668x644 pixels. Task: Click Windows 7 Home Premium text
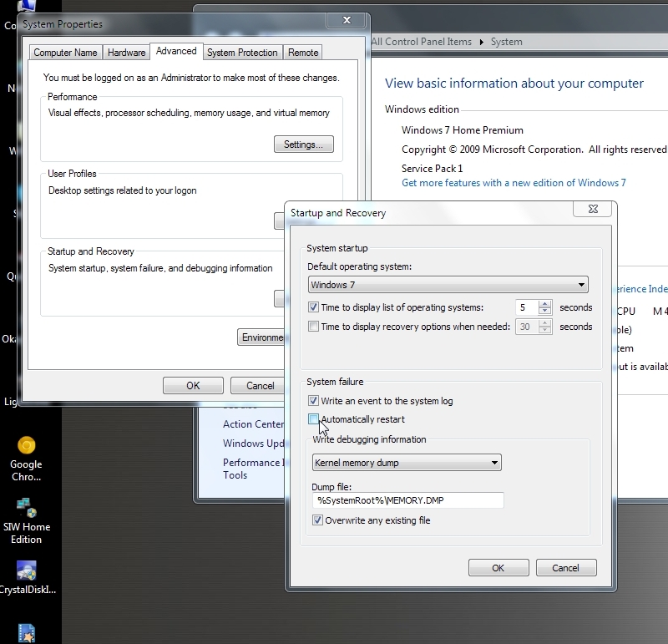pyautogui.click(x=463, y=130)
